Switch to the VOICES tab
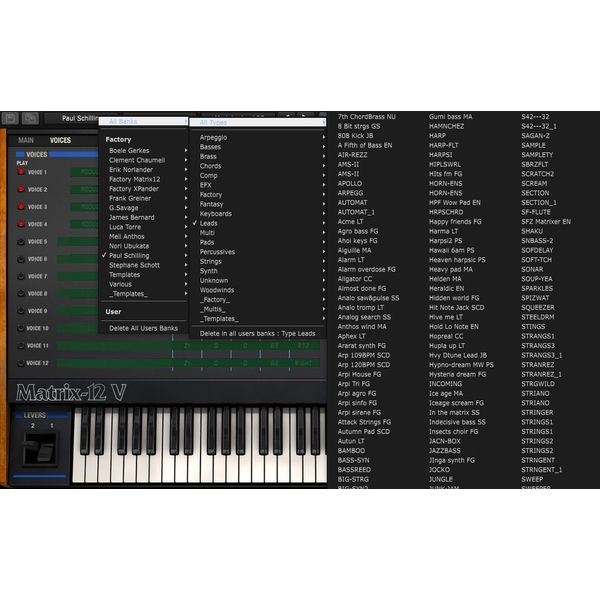This screenshot has height=600, width=600. (60, 140)
